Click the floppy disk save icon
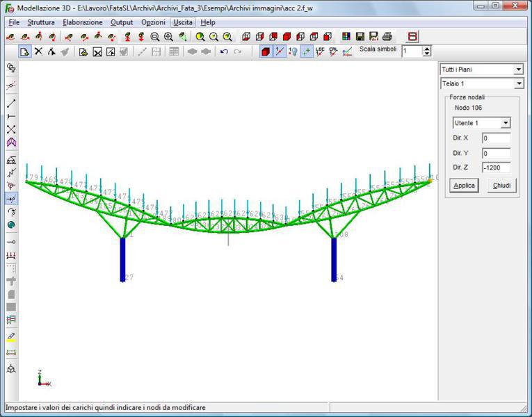 point(360,36)
